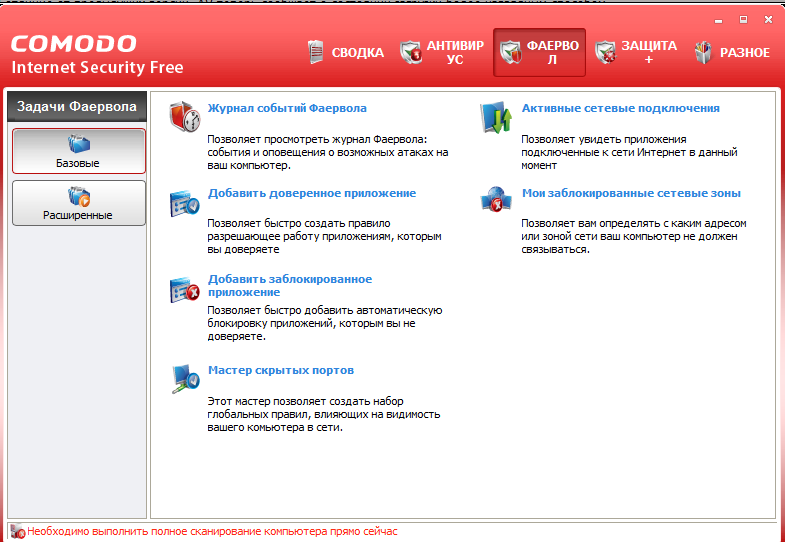Open Активные сетевые подключения link
This screenshot has width=785, height=542.
click(x=621, y=108)
